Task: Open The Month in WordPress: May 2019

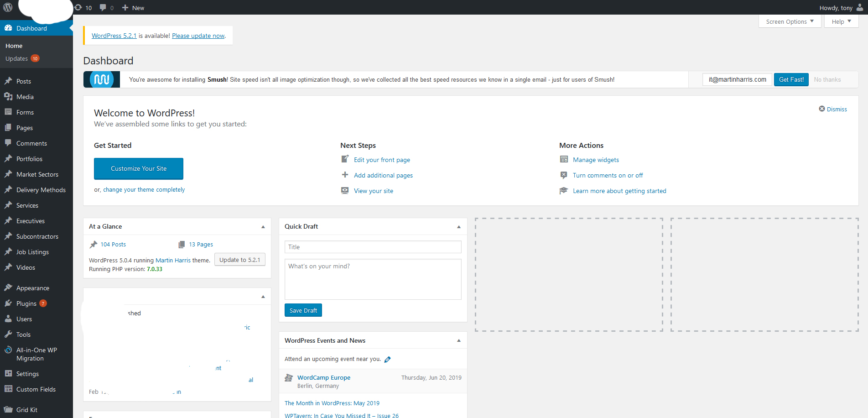Action: pos(332,403)
